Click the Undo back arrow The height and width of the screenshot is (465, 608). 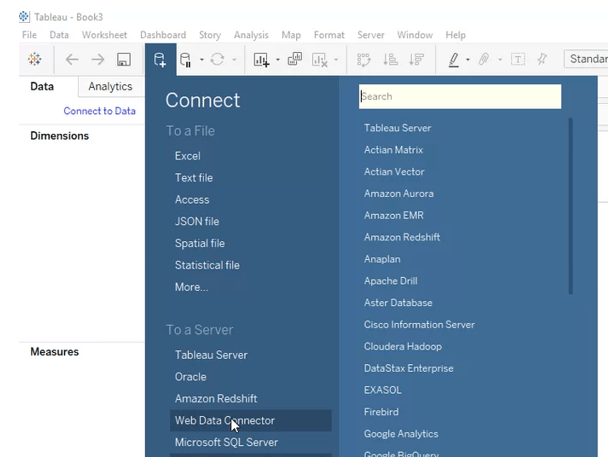(x=72, y=59)
